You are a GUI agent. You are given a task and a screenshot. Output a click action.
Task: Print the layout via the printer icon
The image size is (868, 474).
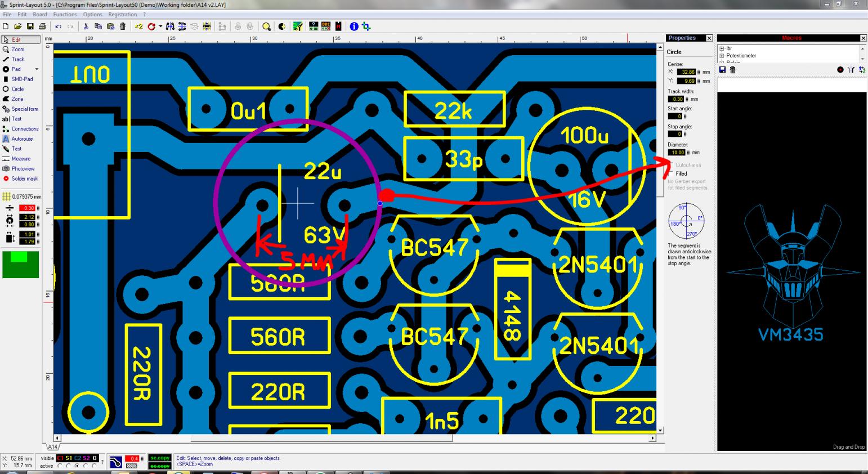point(42,26)
